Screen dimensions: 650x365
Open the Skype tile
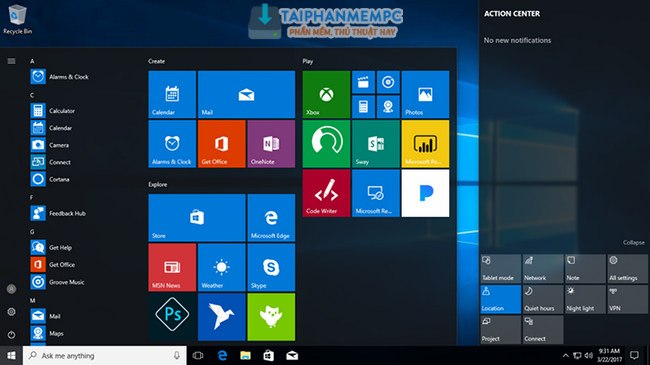[x=271, y=268]
